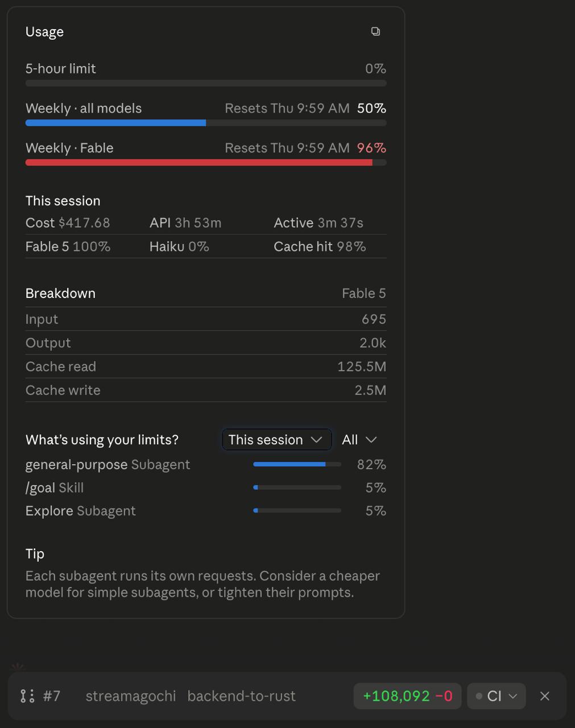The width and height of the screenshot is (575, 728).
Task: Click the +108,092 −0 diff badge
Action: tap(408, 696)
